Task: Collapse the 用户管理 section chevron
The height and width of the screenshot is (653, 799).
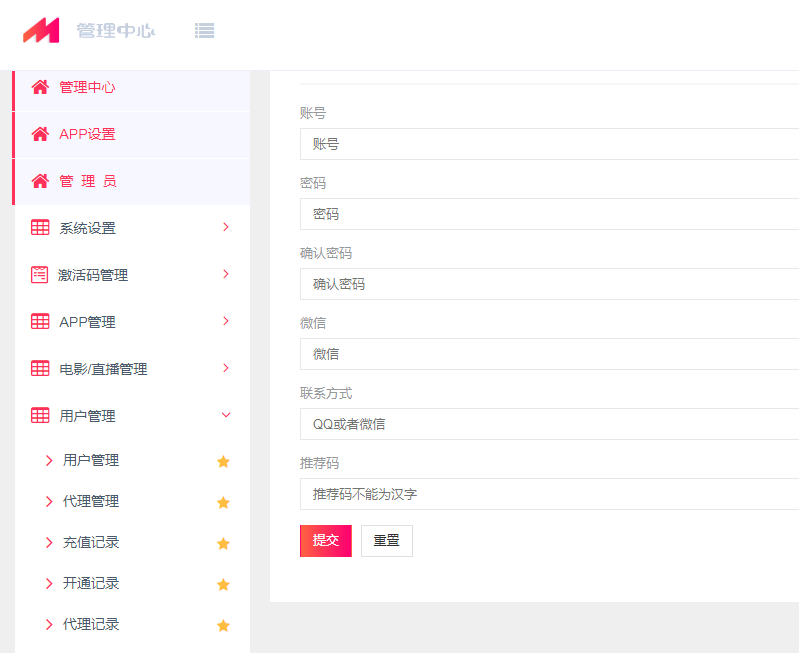Action: click(x=226, y=415)
